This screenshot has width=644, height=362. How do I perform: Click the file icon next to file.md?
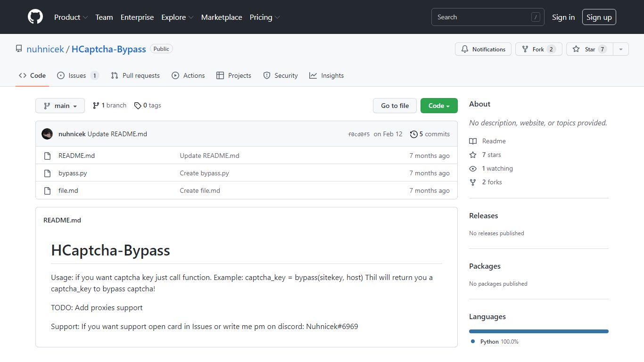tap(47, 190)
